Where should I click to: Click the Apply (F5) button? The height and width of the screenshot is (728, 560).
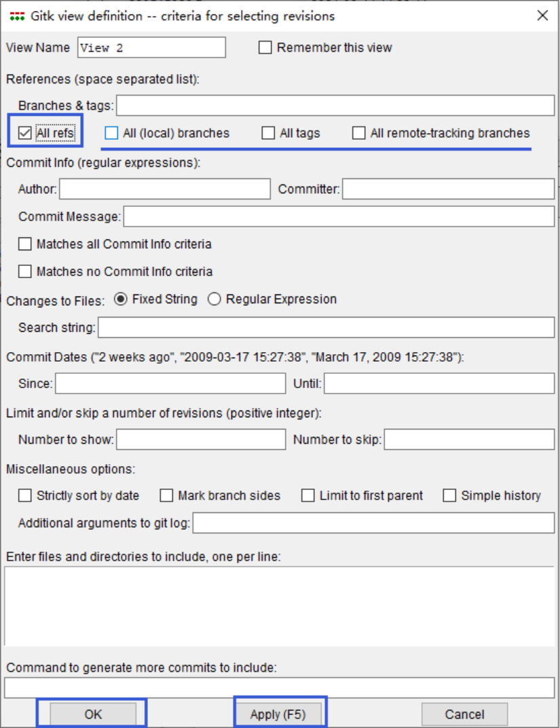[278, 714]
